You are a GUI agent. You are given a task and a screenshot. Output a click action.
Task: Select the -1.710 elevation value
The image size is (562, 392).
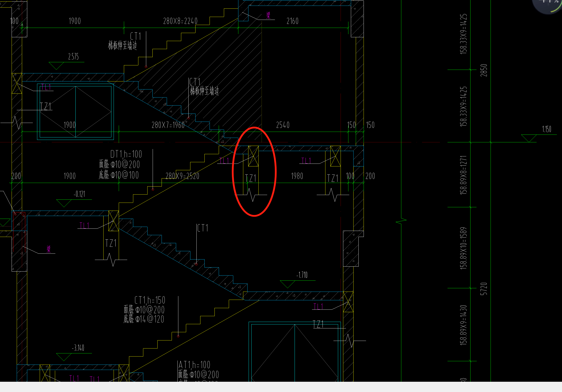tap(302, 275)
